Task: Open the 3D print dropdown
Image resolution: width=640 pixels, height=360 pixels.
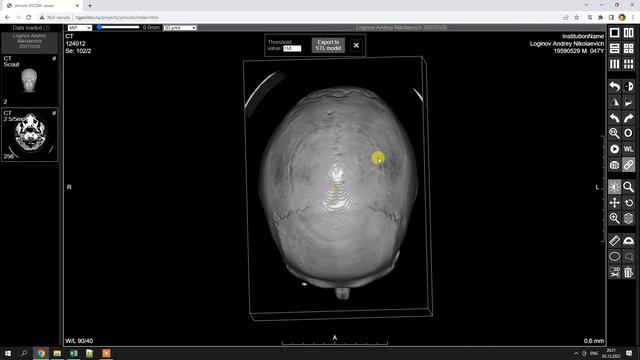Action: coord(180,28)
